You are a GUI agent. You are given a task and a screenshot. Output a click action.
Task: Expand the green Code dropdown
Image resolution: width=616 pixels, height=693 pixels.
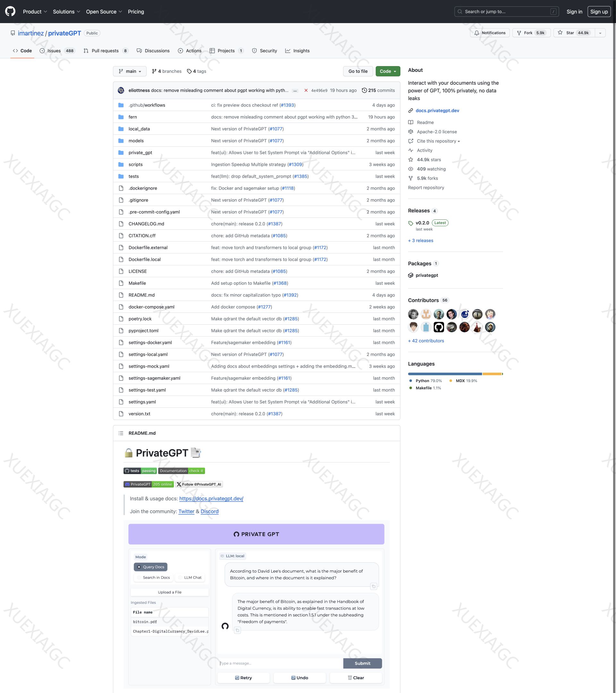(x=388, y=71)
